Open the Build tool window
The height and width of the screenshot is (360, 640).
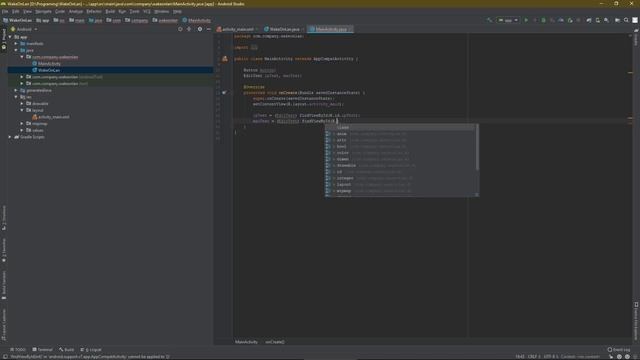[67, 350]
